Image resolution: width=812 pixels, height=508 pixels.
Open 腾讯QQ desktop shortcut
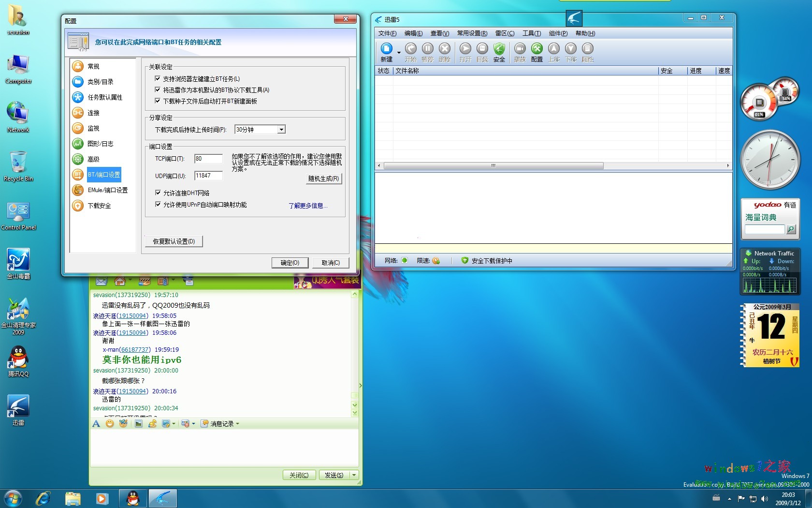[x=18, y=360]
